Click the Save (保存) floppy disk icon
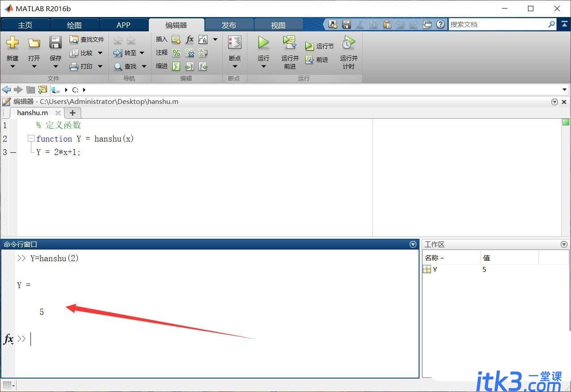Image resolution: width=571 pixels, height=392 pixels. pos(56,43)
